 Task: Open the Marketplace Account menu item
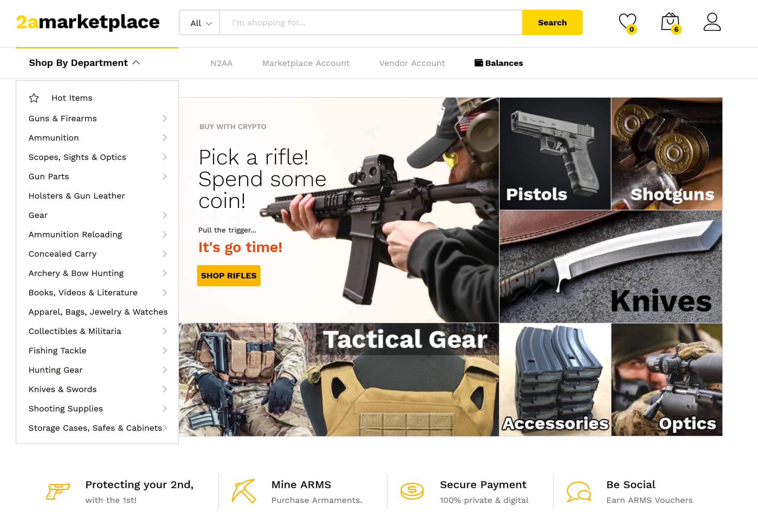tap(306, 63)
